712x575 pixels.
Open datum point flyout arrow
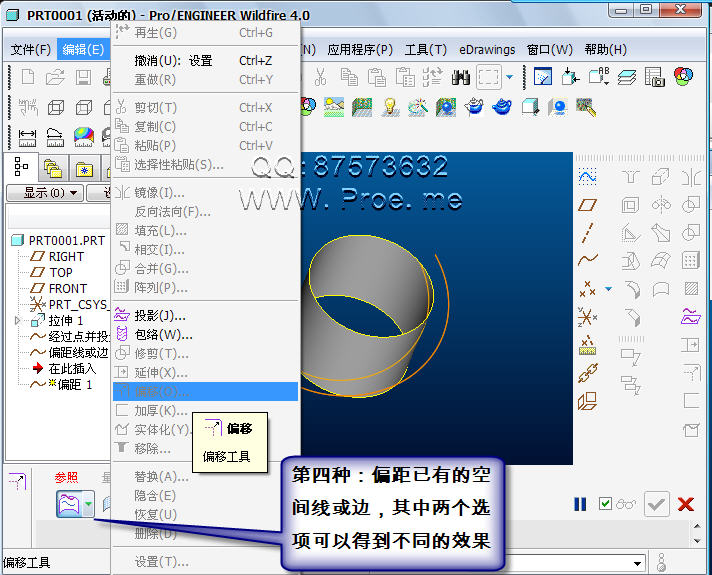(608, 288)
